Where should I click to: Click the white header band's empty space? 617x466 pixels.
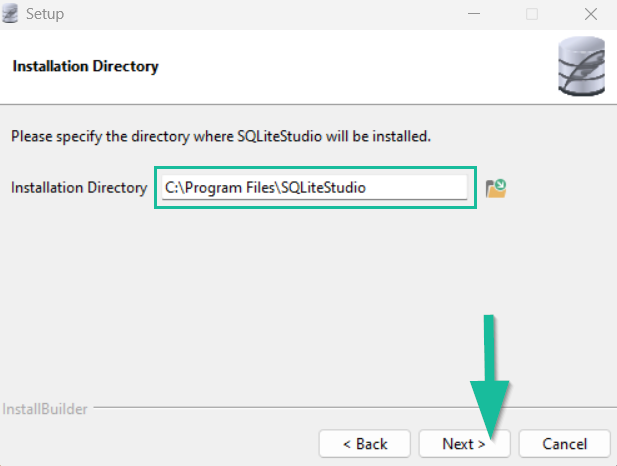point(350,67)
